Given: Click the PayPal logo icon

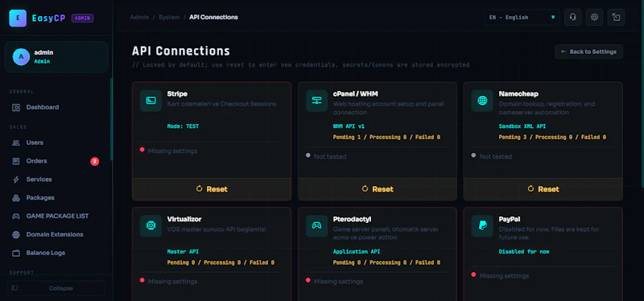Looking at the screenshot, I should pyautogui.click(x=482, y=226).
